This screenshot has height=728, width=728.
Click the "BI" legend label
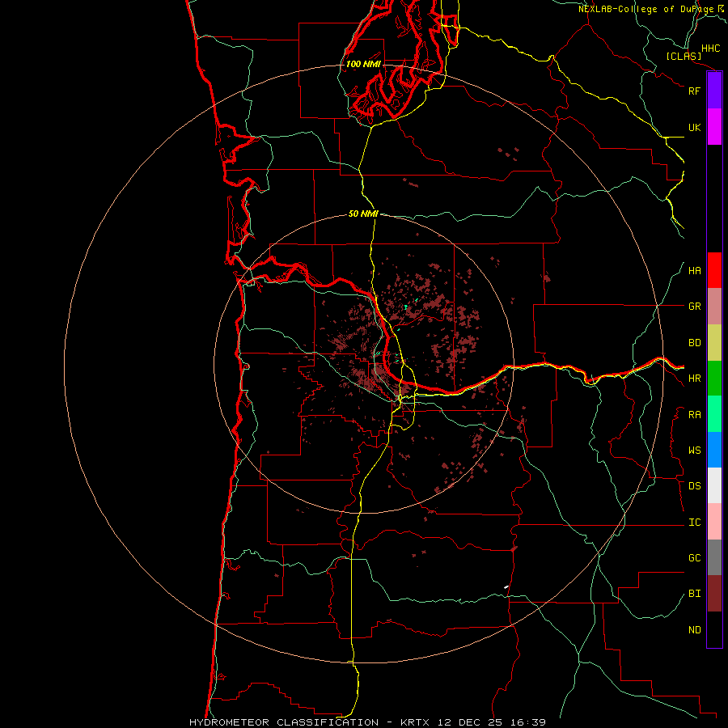[x=694, y=594]
